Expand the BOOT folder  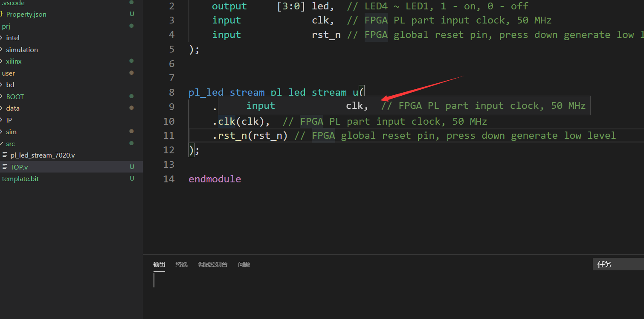coord(15,97)
